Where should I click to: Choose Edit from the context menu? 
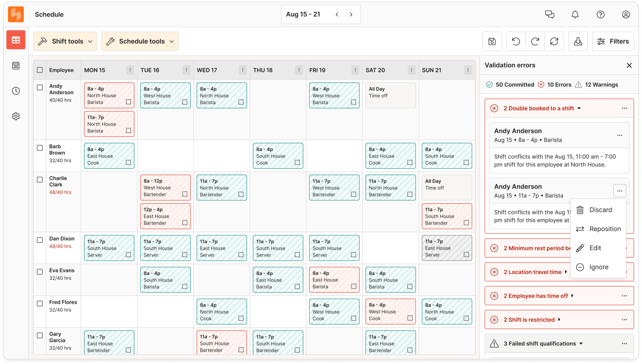click(598, 248)
